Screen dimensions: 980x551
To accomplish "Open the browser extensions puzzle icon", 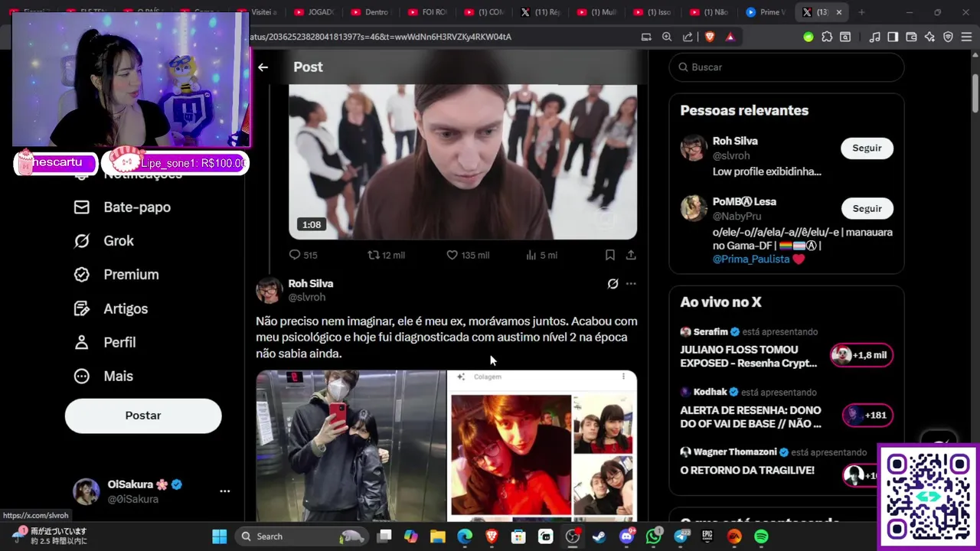I will 827,37.
